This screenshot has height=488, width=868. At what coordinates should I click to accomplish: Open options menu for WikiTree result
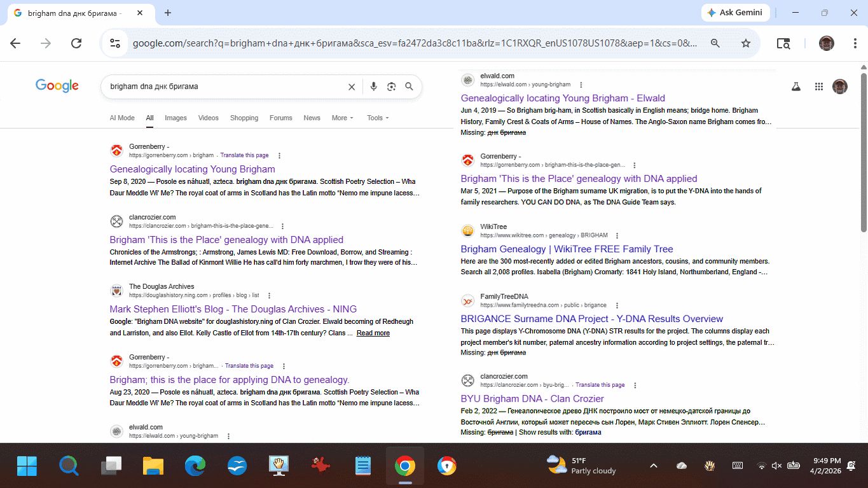(617, 235)
